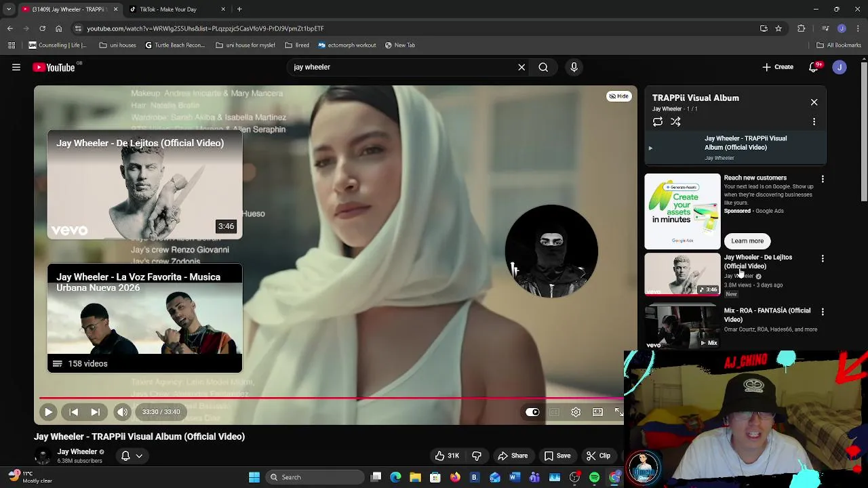Play the video with the play button
The width and height of the screenshot is (868, 488).
click(x=48, y=411)
